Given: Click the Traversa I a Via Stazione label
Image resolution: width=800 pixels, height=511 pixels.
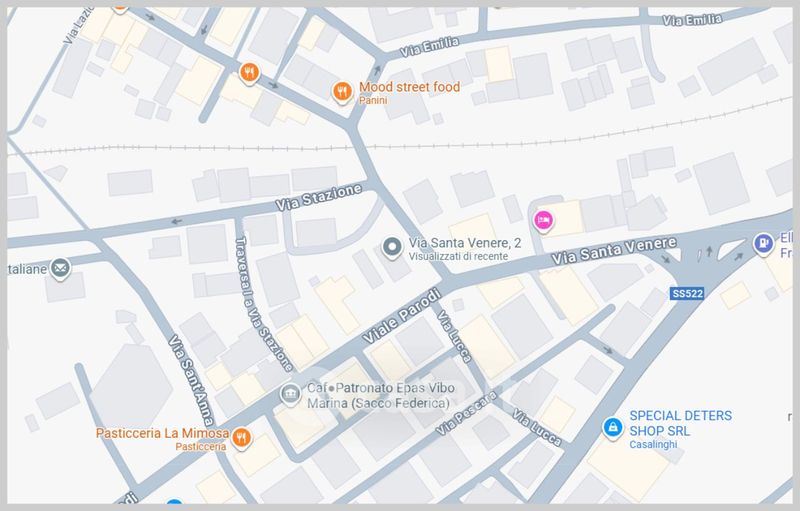Looking at the screenshot, I should coord(264,303).
